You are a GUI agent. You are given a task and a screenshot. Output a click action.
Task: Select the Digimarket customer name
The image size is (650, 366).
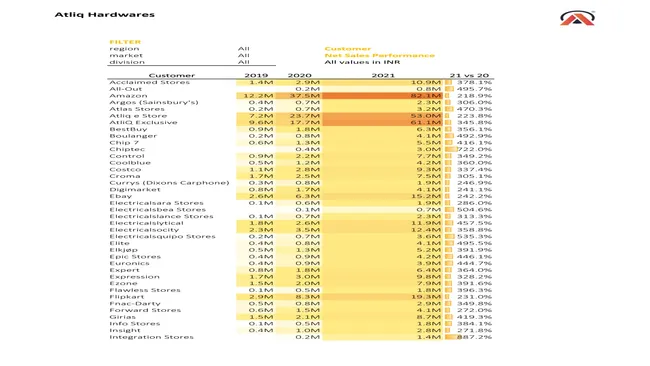134,190
